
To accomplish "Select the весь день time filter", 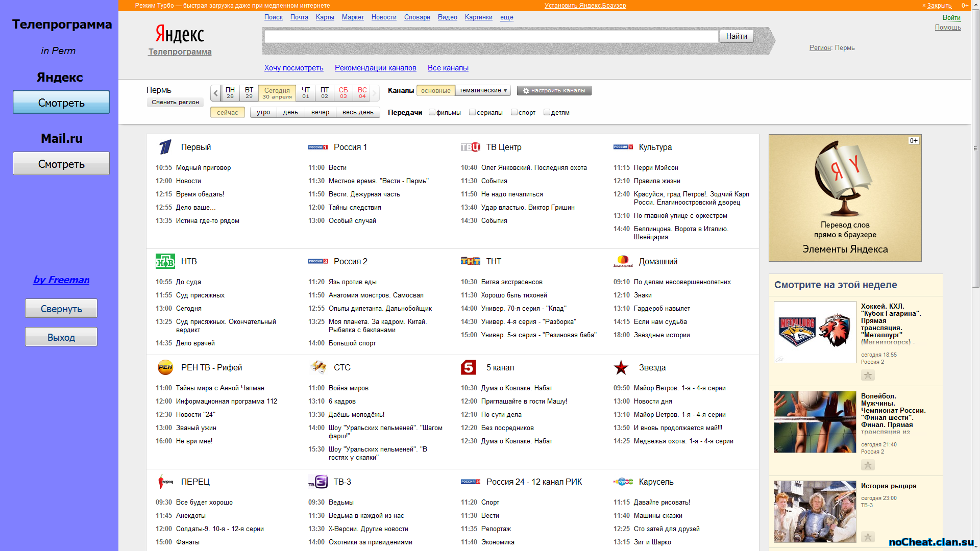I will (x=358, y=112).
